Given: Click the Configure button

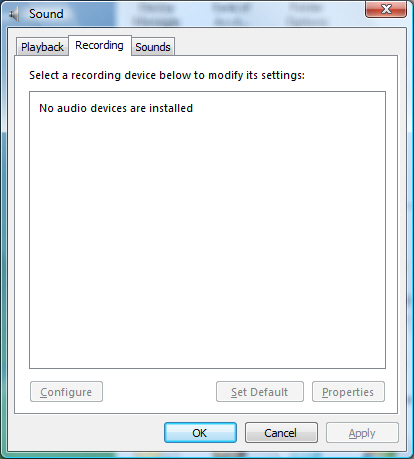Looking at the screenshot, I should [x=66, y=392].
